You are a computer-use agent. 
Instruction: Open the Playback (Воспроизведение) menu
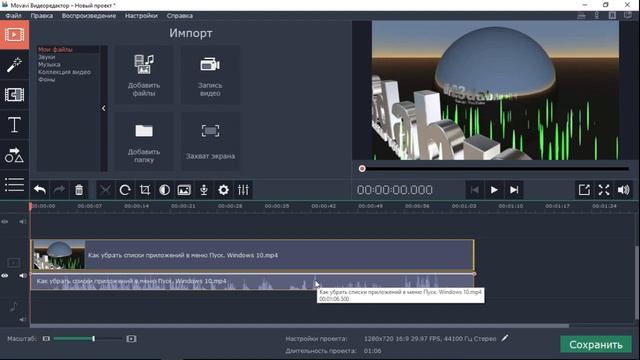point(89,16)
